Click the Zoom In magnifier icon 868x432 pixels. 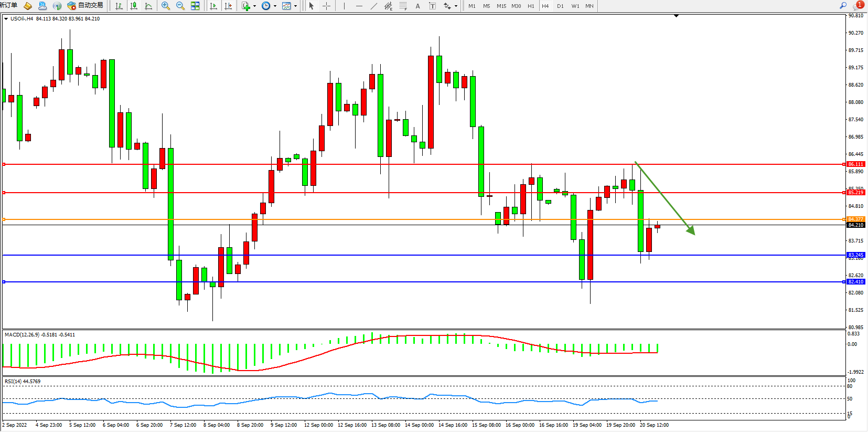click(166, 6)
